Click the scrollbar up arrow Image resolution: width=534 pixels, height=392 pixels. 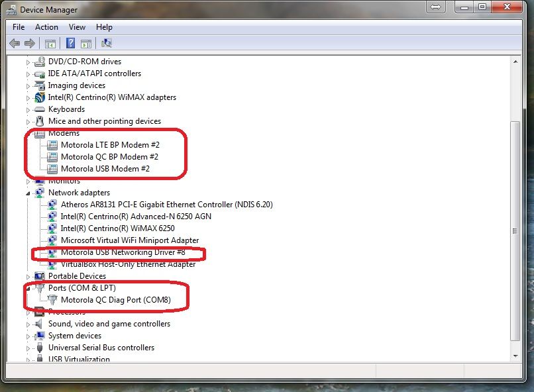click(x=515, y=62)
